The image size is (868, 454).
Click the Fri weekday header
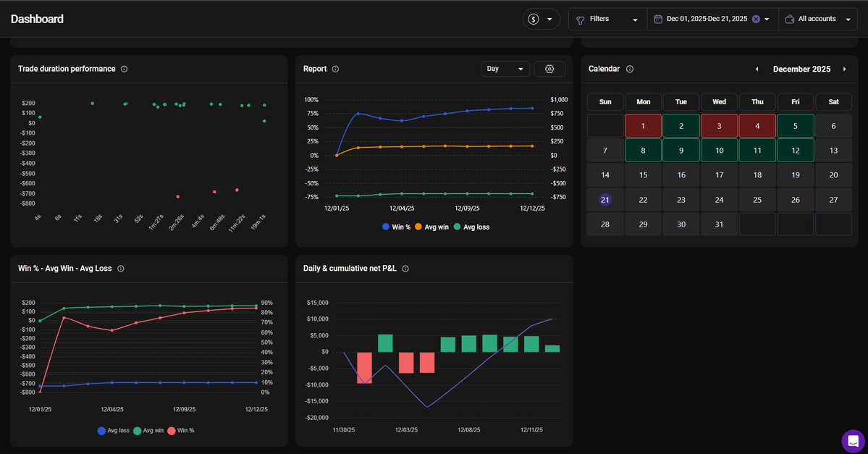click(x=796, y=102)
